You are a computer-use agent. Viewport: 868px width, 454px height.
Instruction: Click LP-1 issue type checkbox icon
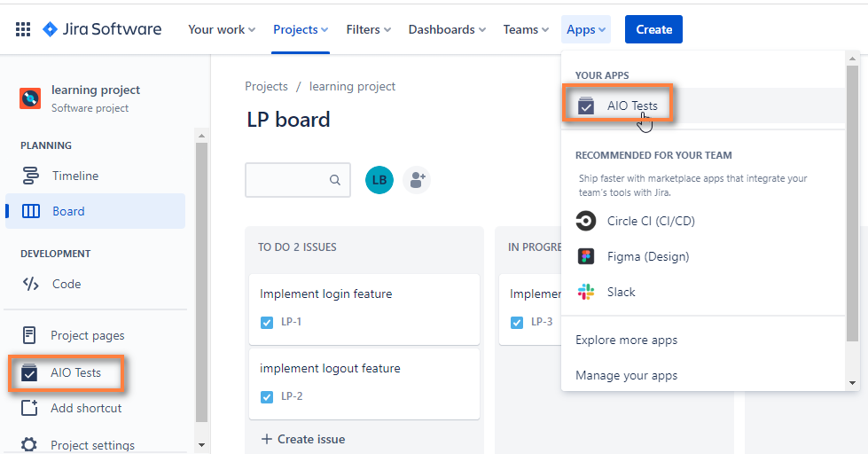coord(267,322)
